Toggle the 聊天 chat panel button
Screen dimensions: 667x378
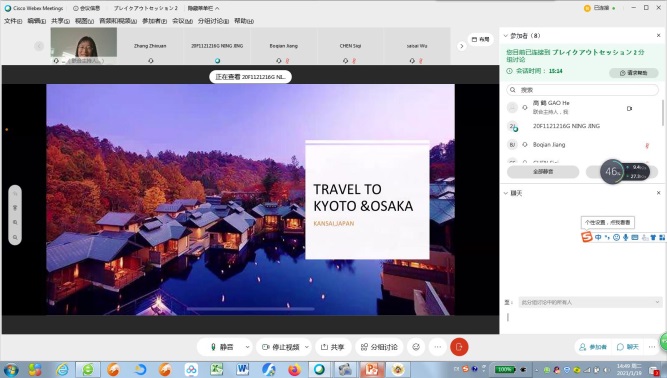[x=628, y=347]
